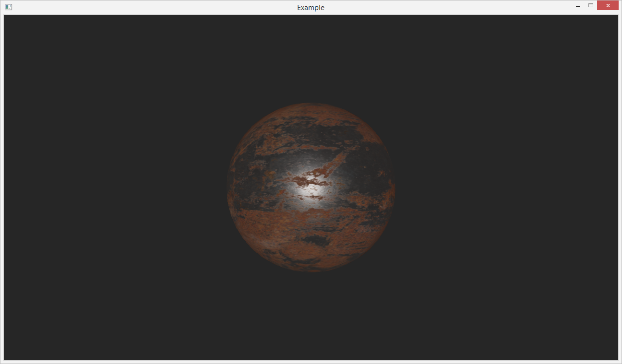Close the Example window
The width and height of the screenshot is (622, 364).
[x=608, y=6]
